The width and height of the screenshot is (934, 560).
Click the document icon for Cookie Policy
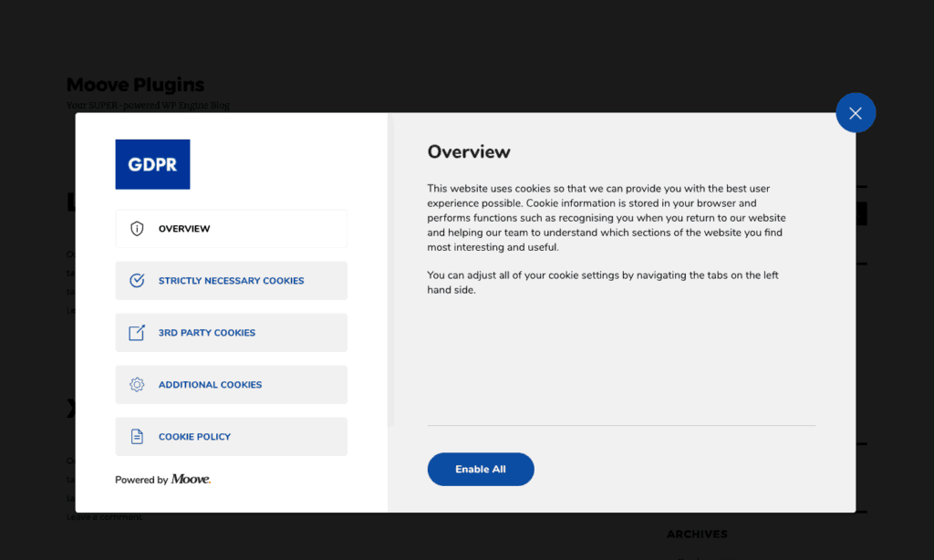137,437
